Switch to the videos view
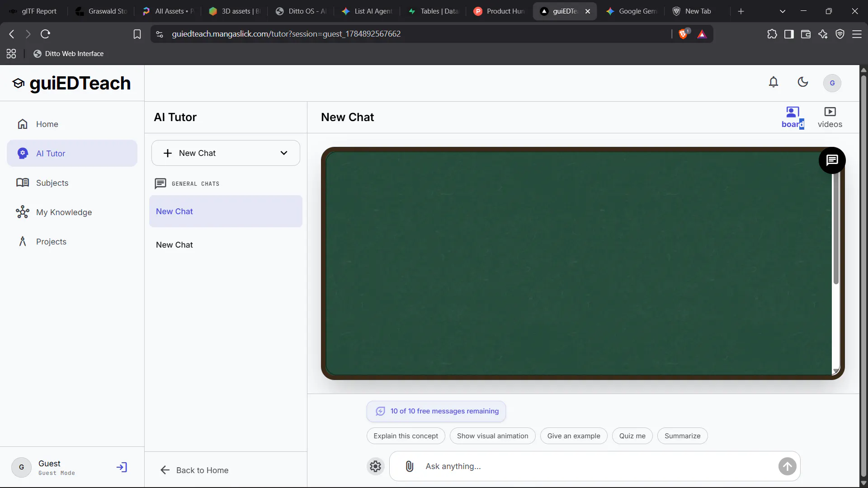868x488 pixels. click(830, 117)
